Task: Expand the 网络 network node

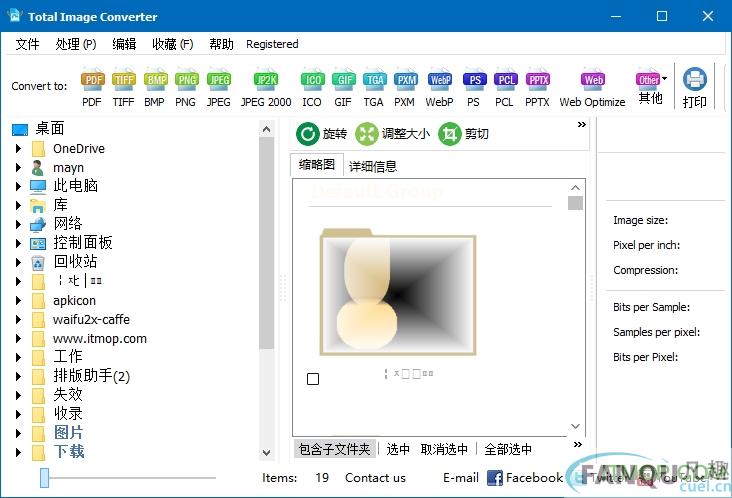Action: [18, 224]
